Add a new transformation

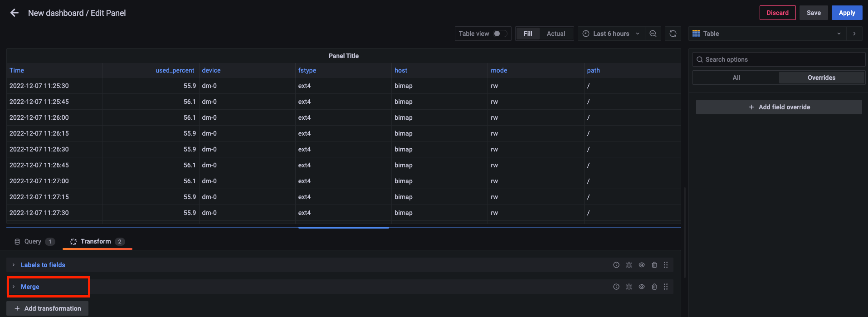click(x=48, y=308)
